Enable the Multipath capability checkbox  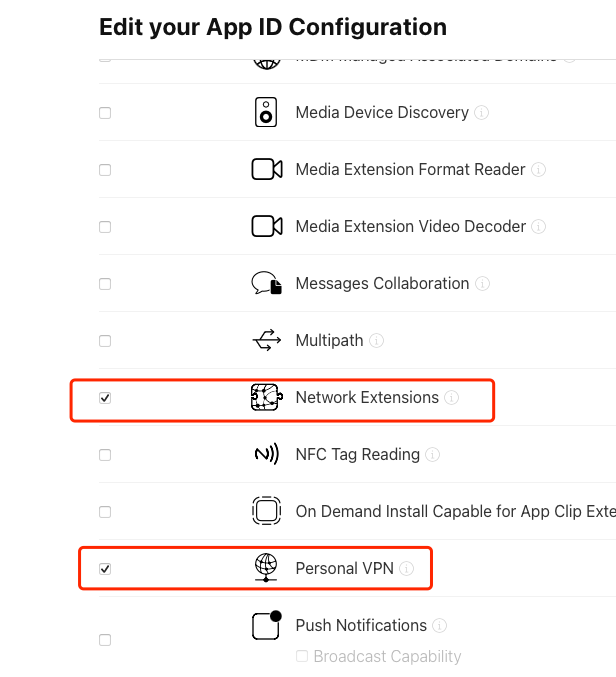[105, 341]
